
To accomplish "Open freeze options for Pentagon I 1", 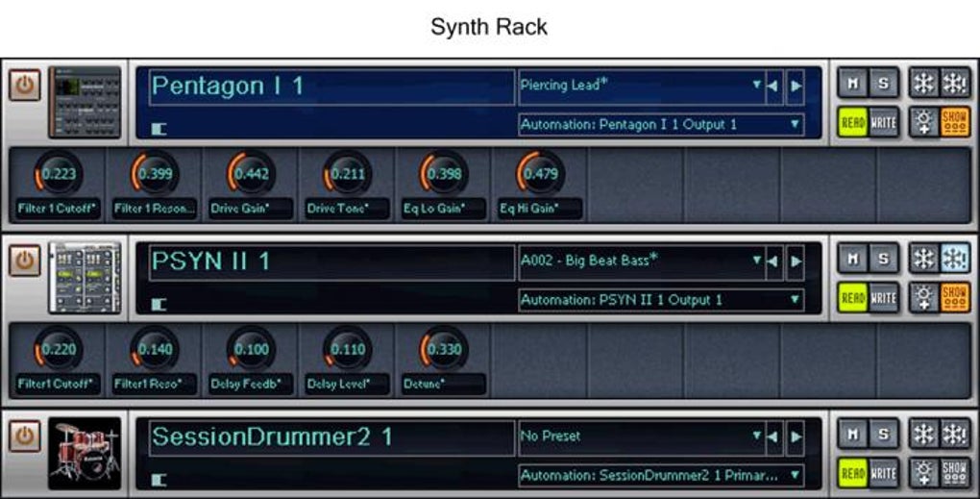I will [x=955, y=83].
